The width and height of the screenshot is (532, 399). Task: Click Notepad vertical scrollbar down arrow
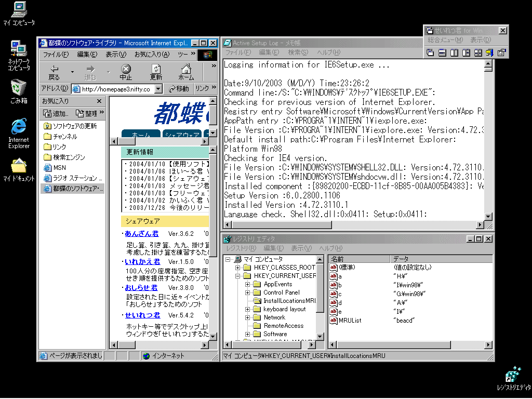(x=488, y=217)
